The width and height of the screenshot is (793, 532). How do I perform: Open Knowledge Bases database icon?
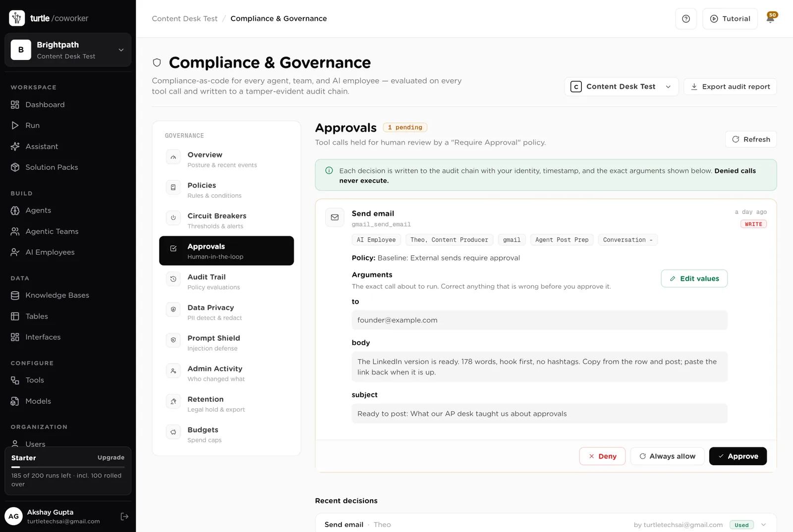point(15,295)
